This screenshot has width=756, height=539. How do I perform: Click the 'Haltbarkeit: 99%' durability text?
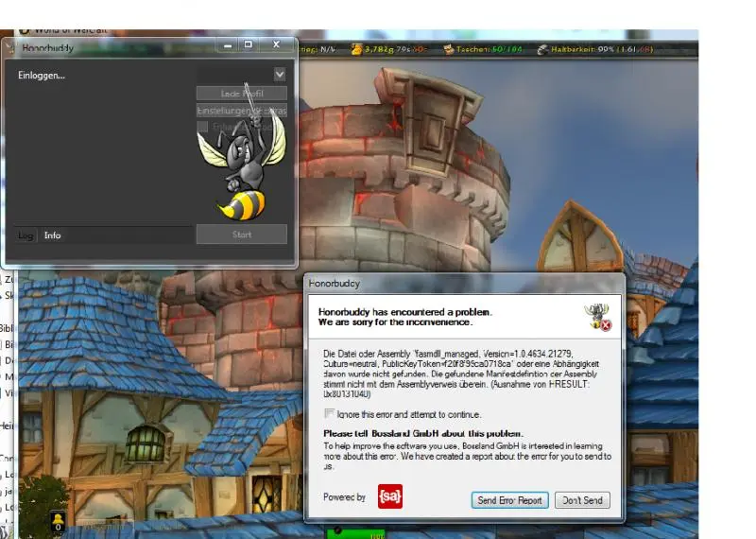pyautogui.click(x=582, y=49)
